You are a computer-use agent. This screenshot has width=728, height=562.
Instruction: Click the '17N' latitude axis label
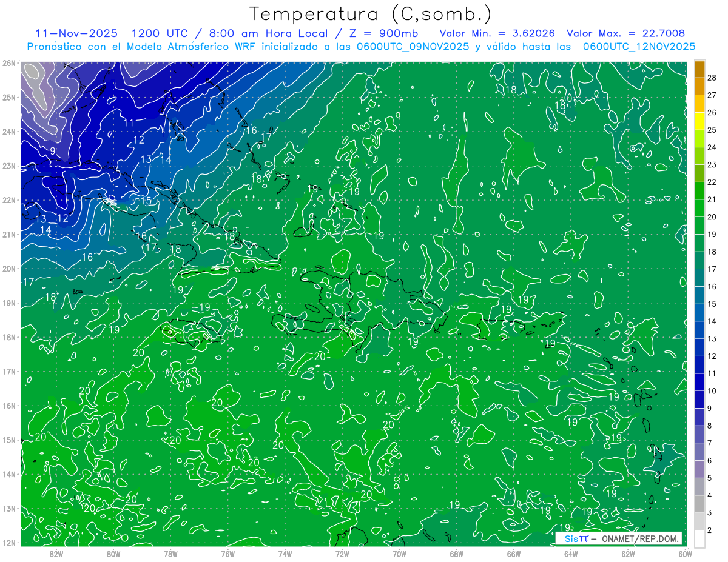(x=8, y=371)
